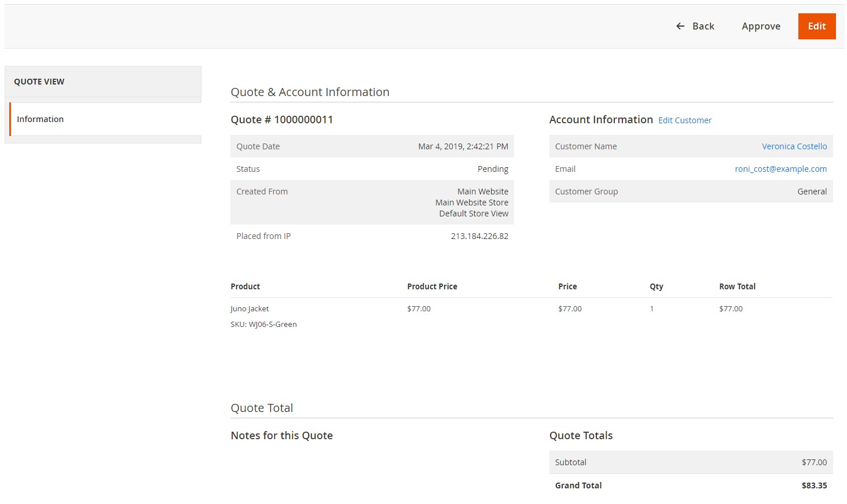Click the Default Store View text

[x=474, y=214]
